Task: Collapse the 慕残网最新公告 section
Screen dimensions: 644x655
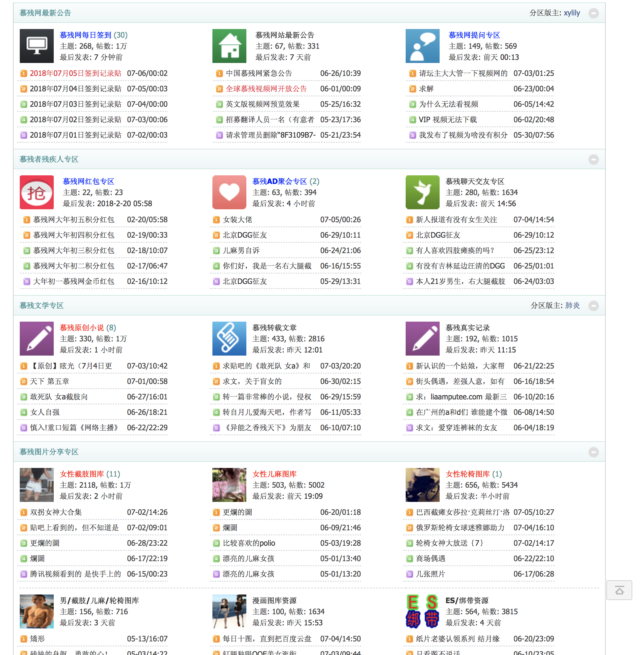Action: 593,13
